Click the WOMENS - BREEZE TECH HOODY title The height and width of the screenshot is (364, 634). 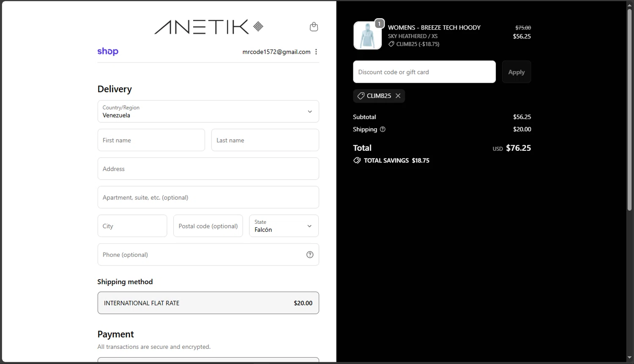click(434, 27)
